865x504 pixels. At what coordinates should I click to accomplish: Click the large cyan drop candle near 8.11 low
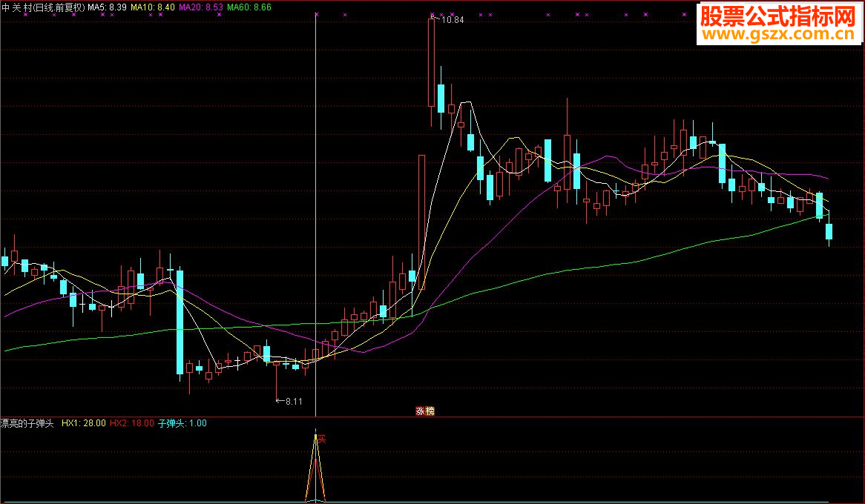180,322
